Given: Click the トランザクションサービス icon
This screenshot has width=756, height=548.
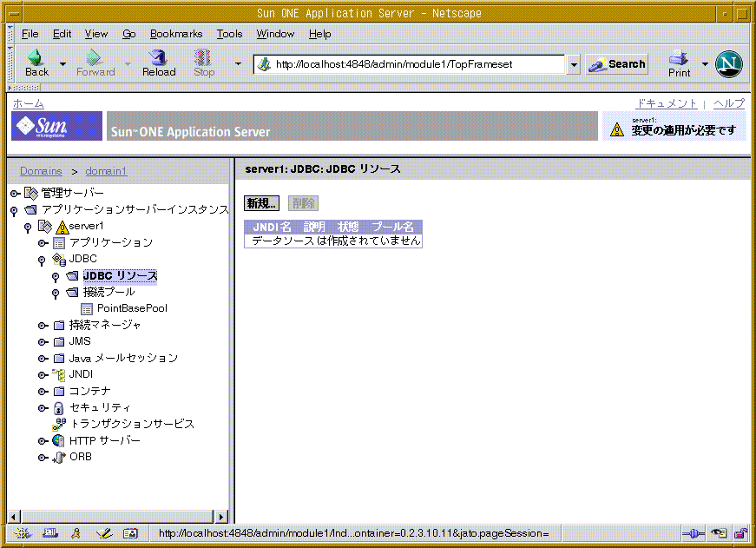Looking at the screenshot, I should (59, 424).
